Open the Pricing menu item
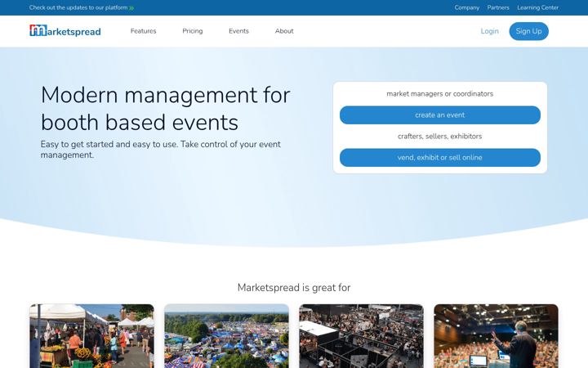 (x=193, y=31)
